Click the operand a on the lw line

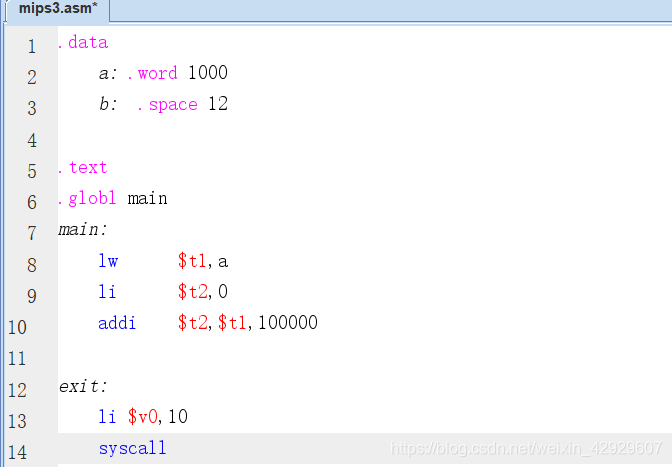coord(223,262)
